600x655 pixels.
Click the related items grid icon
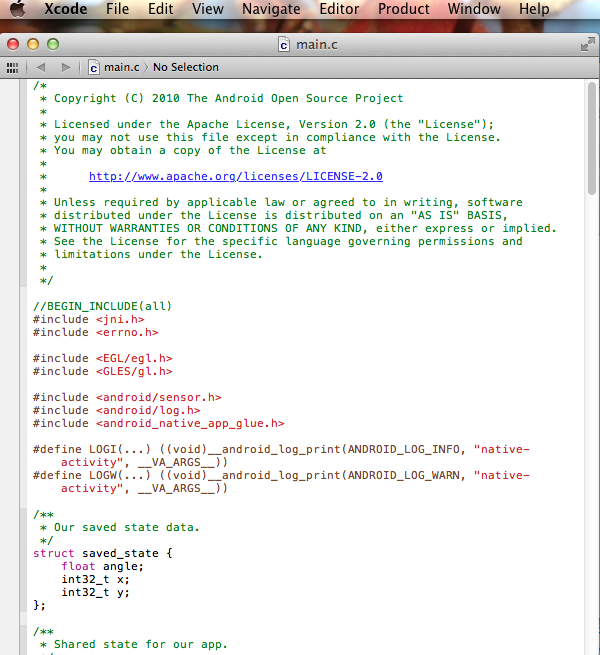coord(13,67)
